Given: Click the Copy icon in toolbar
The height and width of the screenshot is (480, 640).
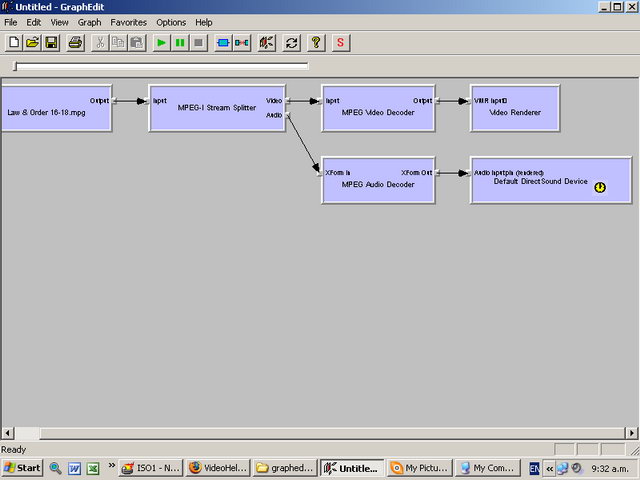Looking at the screenshot, I should click(118, 42).
